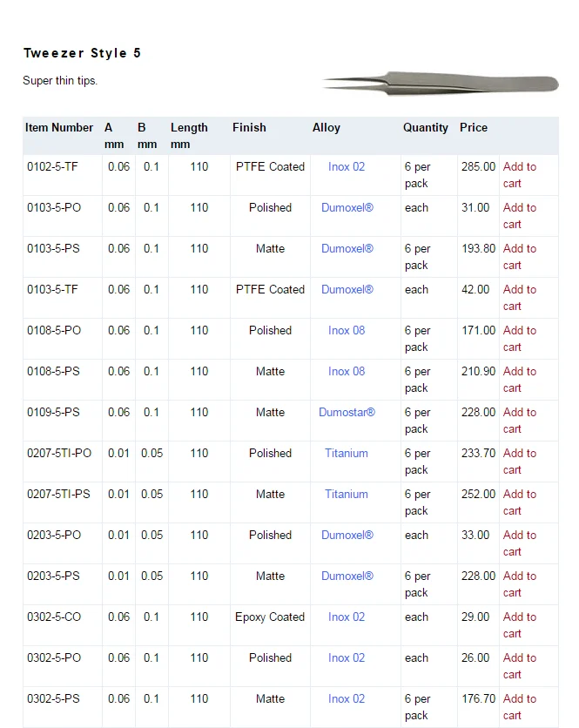Open Inox 02 alloy link for 0102-5-TF
The height and width of the screenshot is (728, 579).
347,166
